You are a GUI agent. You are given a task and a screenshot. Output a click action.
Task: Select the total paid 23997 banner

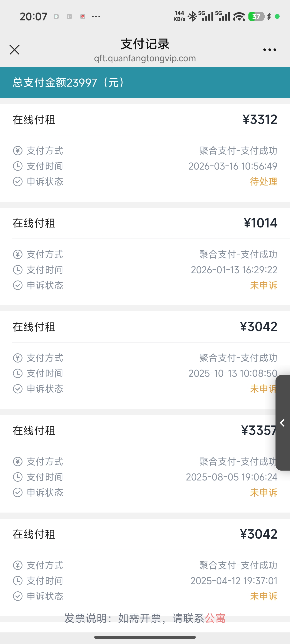(145, 82)
